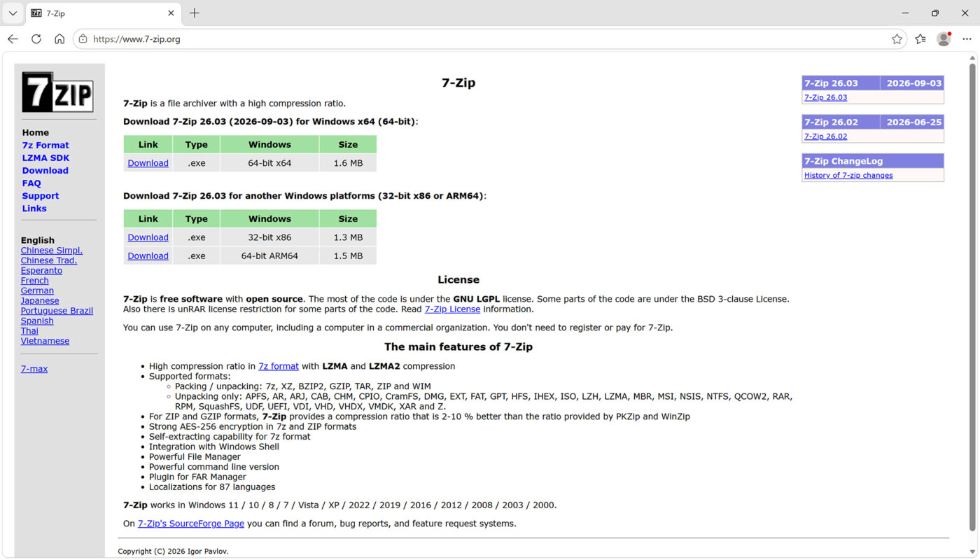
Task: Open the Support page
Action: (40, 196)
